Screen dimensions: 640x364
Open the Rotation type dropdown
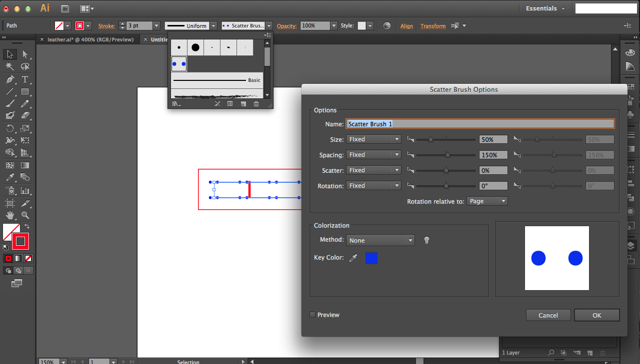point(373,186)
